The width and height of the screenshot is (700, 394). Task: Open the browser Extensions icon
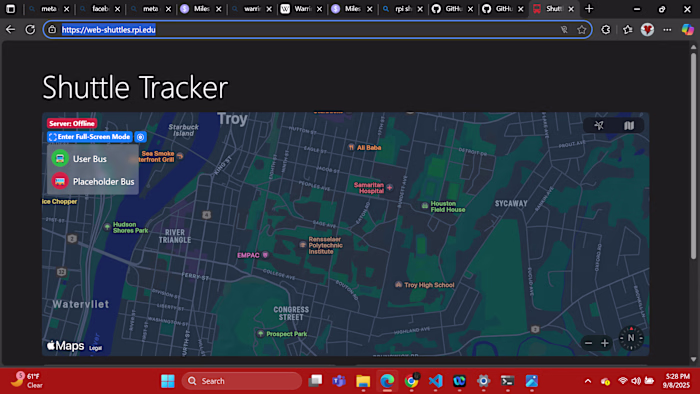pos(605,30)
